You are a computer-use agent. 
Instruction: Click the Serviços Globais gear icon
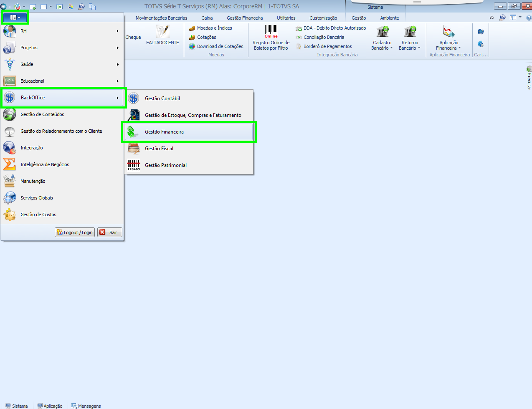coord(9,198)
